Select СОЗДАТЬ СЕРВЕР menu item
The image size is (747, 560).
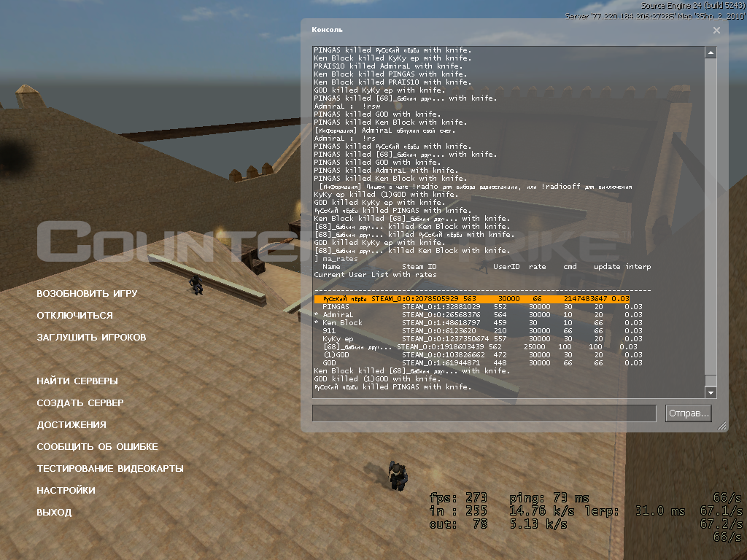coord(80,402)
